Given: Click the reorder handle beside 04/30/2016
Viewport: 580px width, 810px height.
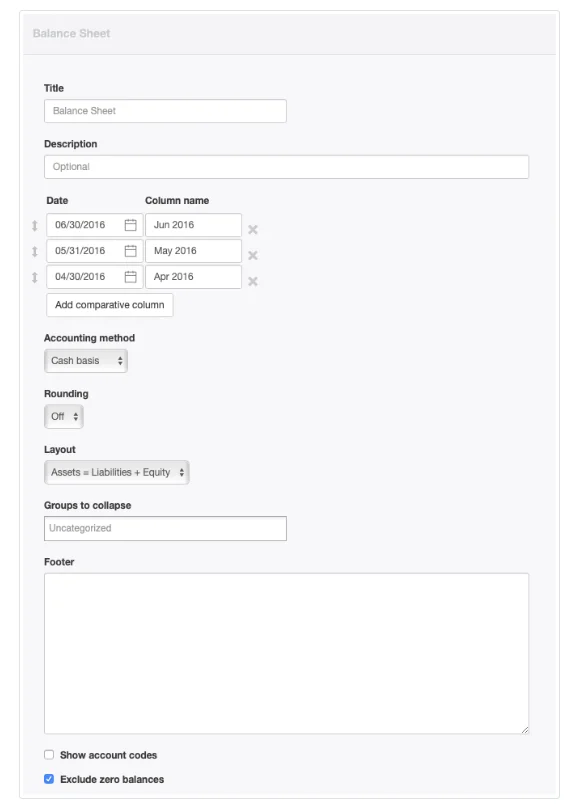Looking at the screenshot, I should 35,277.
